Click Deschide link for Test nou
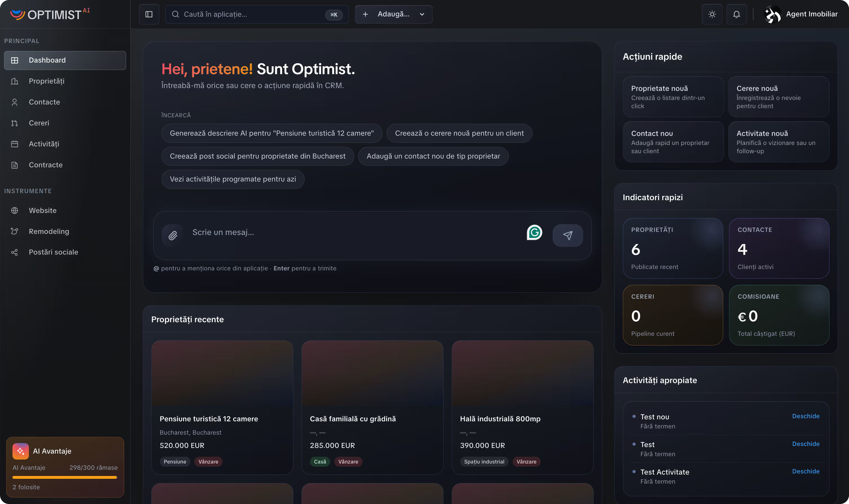 pos(805,416)
